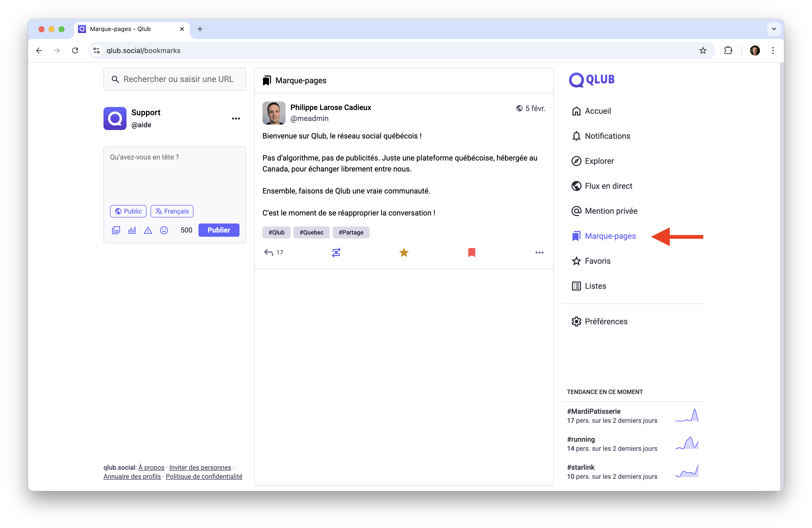This screenshot has height=528, width=812.
Task: Open the emoji picker
Action: click(x=164, y=230)
